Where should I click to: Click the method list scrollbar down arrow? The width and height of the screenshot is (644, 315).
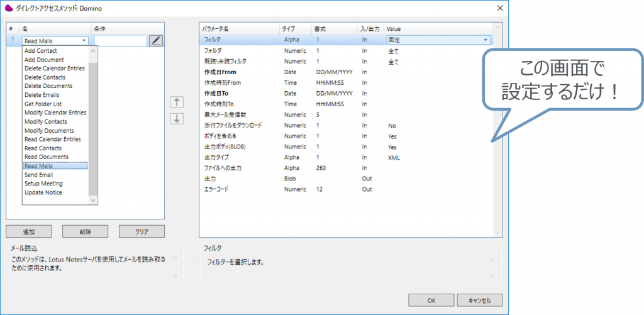(x=94, y=200)
